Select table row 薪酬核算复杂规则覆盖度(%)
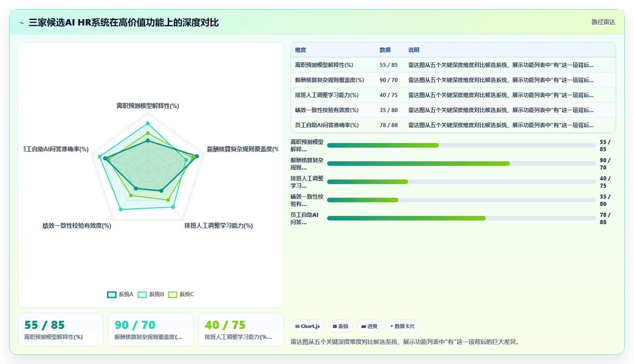The height and width of the screenshot is (364, 634). (453, 80)
